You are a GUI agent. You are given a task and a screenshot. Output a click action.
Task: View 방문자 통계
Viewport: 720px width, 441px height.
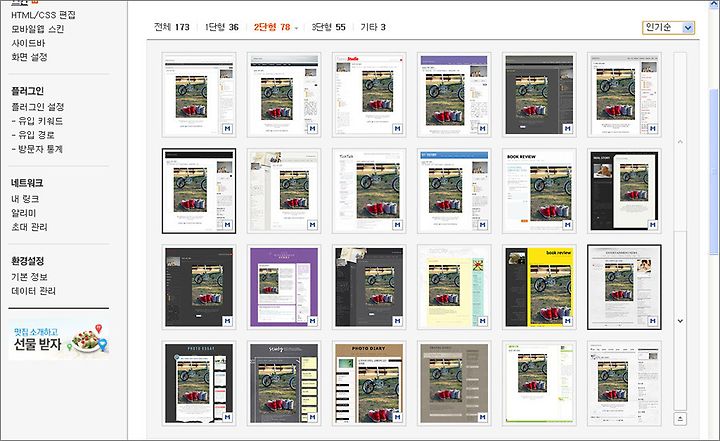[x=37, y=149]
